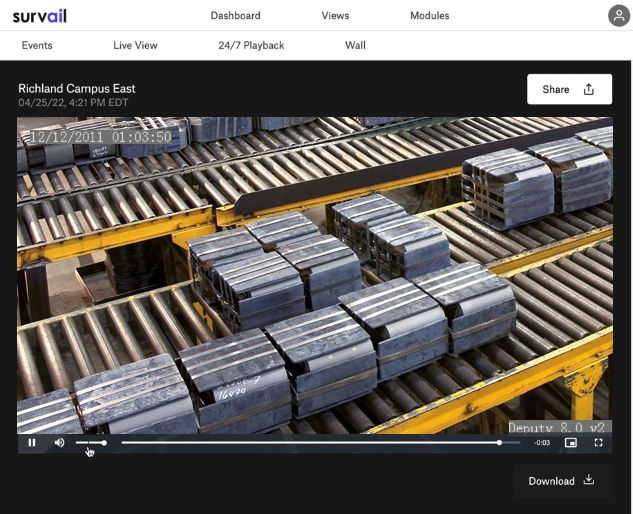
Task: Enable picture-in-picture mode
Action: point(571,442)
